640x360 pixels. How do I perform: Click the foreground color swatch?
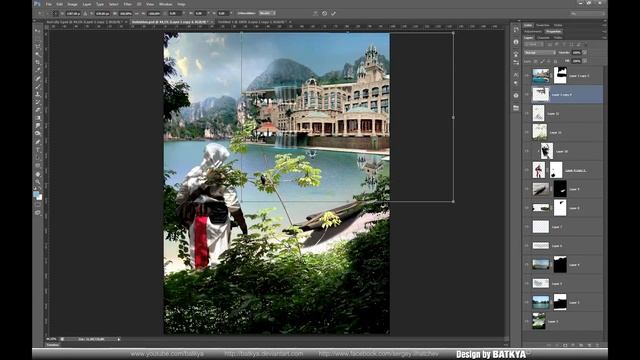(x=36, y=194)
